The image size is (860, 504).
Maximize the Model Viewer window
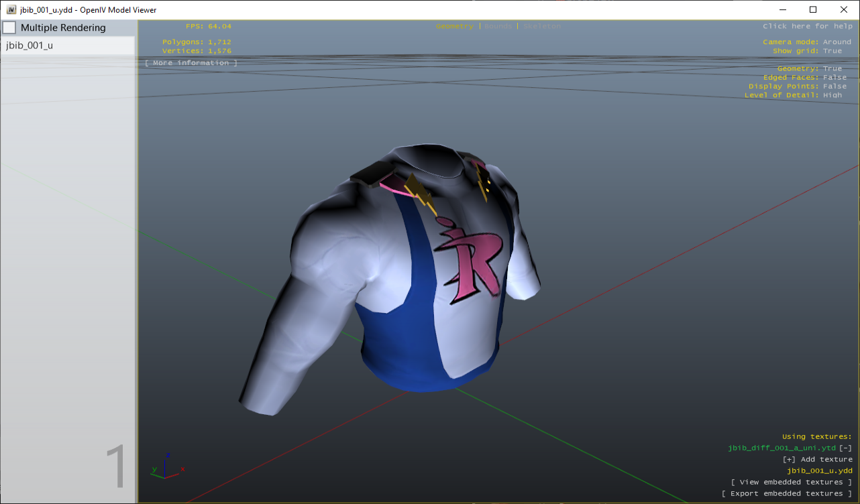point(813,10)
